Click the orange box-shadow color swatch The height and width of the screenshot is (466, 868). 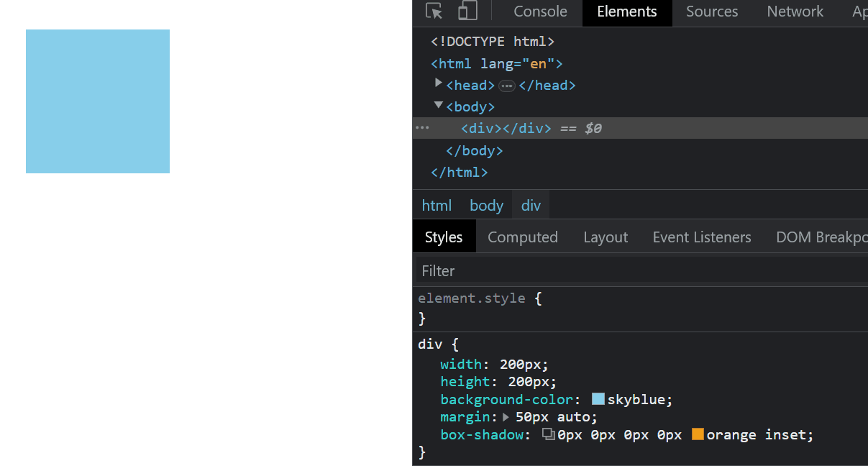(696, 434)
